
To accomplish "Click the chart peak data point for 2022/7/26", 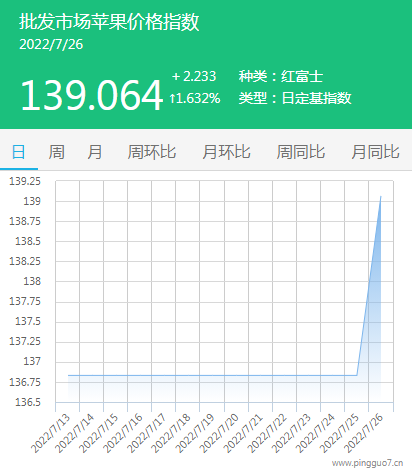I will (381, 196).
